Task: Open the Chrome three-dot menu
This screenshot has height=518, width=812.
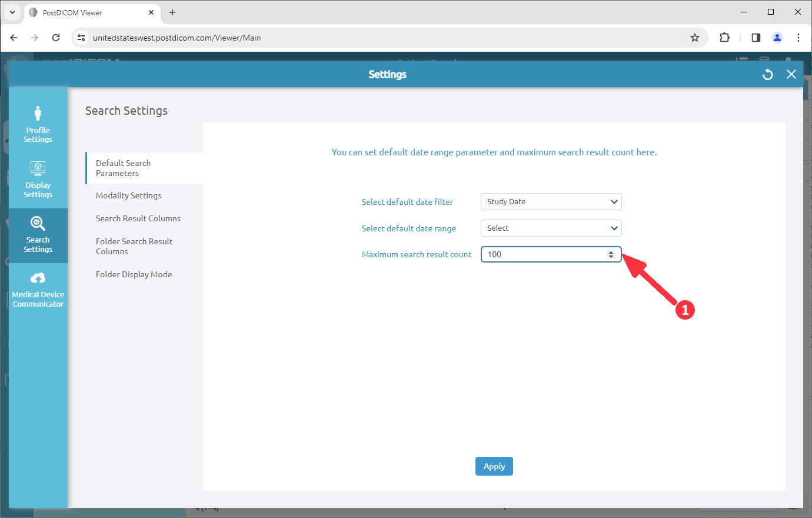Action: [x=798, y=37]
